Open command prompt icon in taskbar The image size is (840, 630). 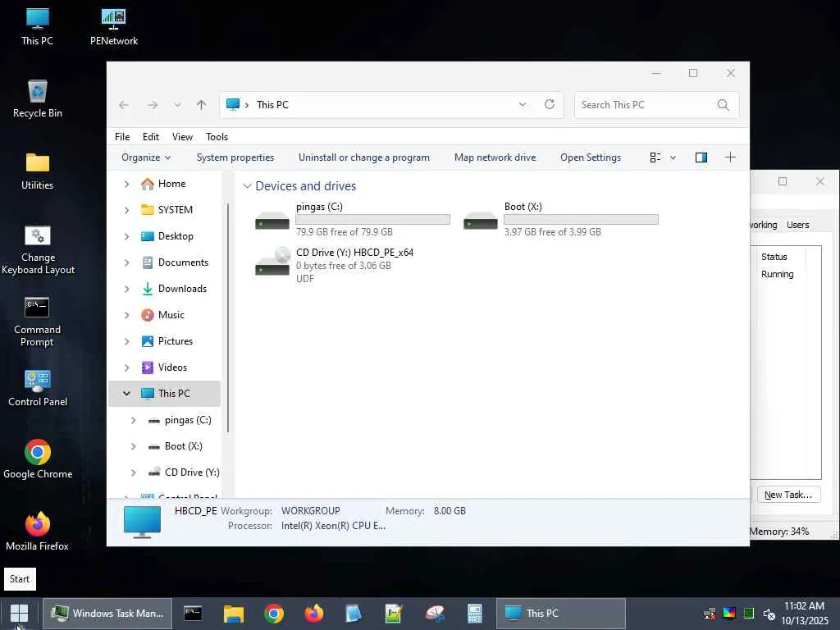193,614
